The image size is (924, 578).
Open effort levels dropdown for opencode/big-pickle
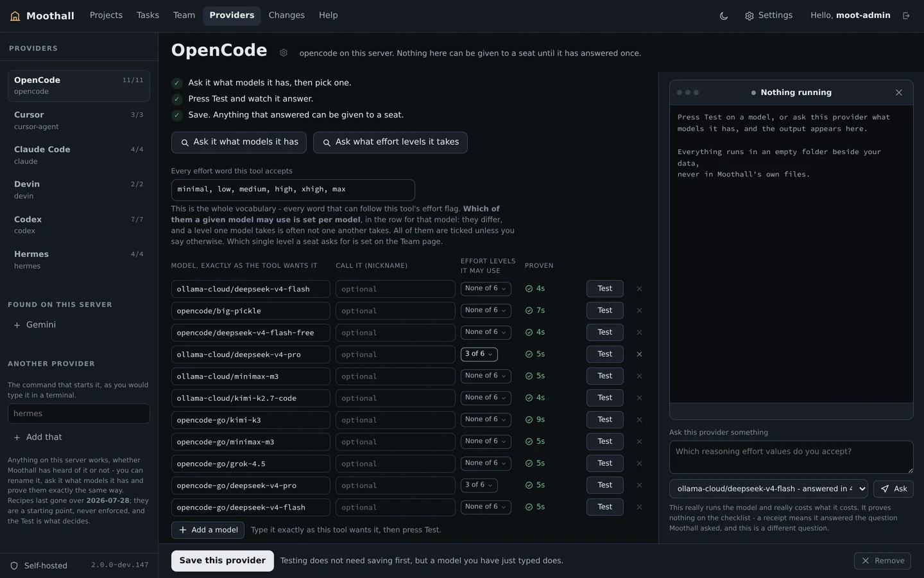pos(486,311)
